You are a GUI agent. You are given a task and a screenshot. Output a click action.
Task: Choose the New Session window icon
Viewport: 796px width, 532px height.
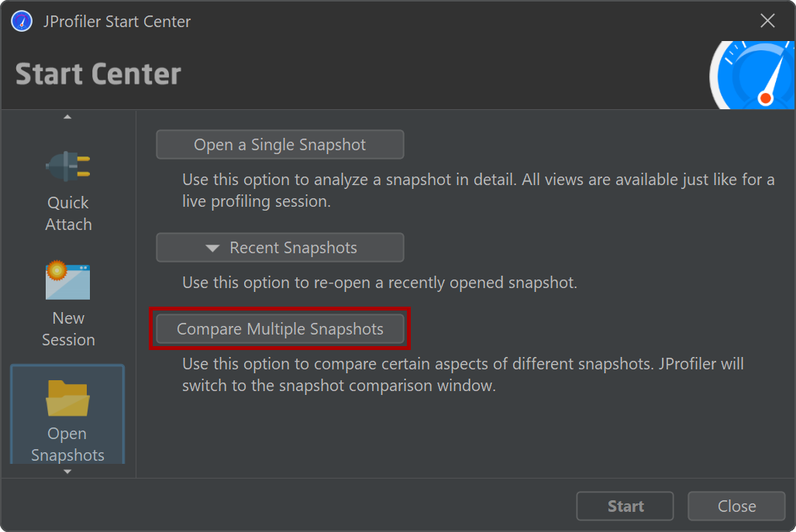point(67,280)
